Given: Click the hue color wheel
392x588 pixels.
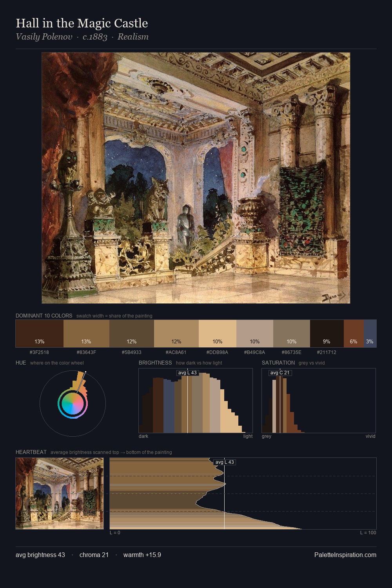Looking at the screenshot, I should 73,403.
